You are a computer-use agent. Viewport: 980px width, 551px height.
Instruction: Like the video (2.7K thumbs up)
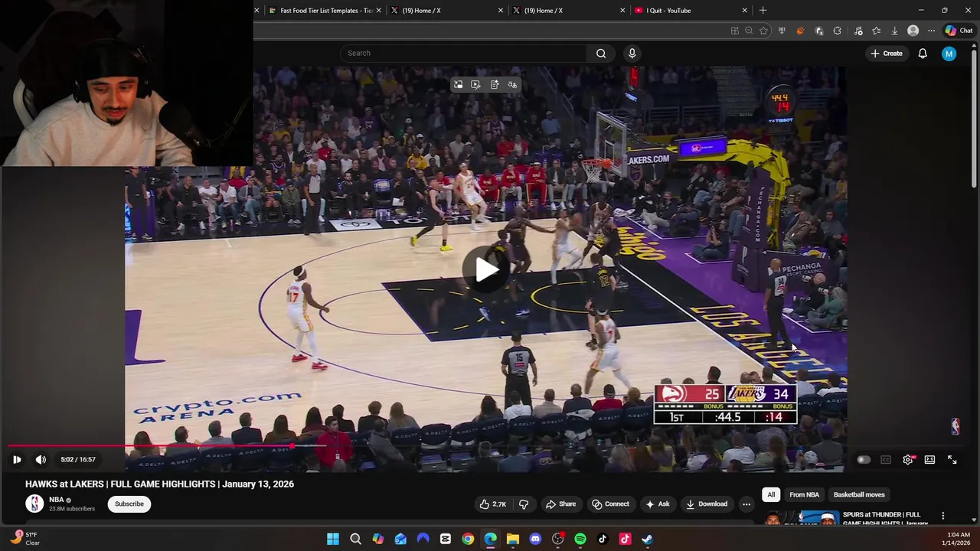pos(492,504)
